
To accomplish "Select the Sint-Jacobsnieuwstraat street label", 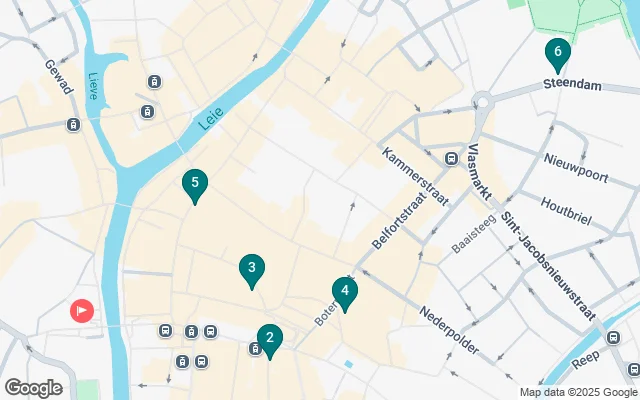I will tap(548, 266).
